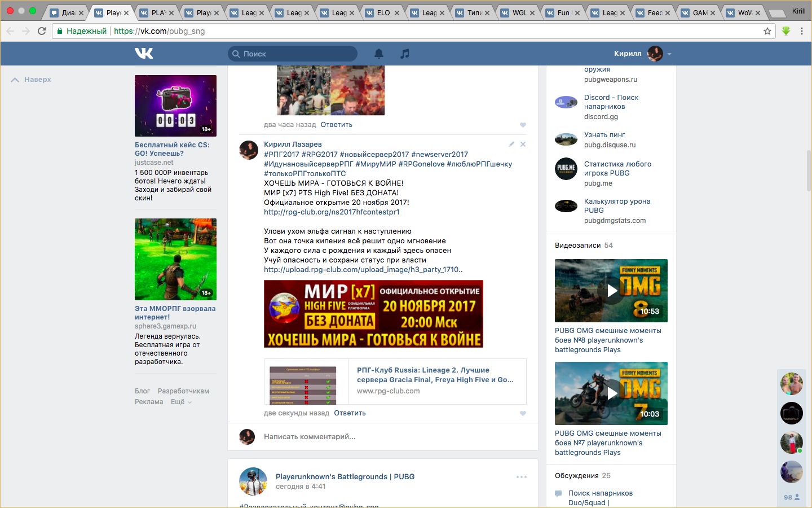Open the black camera-logo avatar in chat sidebar
Image resolution: width=812 pixels, height=508 pixels.
(791, 413)
